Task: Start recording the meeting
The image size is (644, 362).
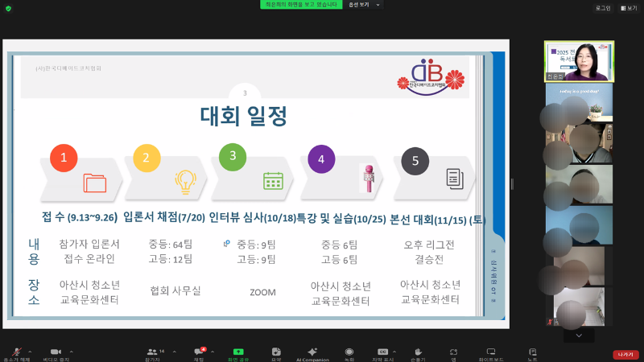Action: pyautogui.click(x=349, y=352)
